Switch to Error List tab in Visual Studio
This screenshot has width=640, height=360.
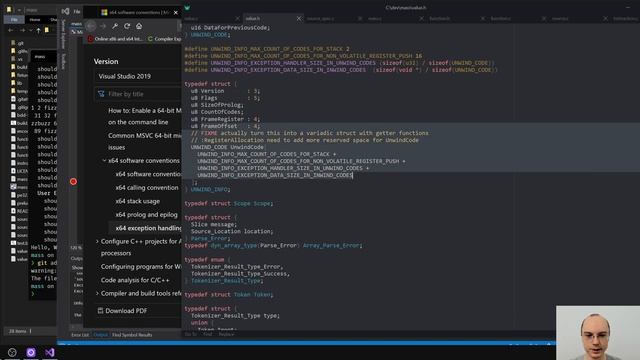point(80,335)
